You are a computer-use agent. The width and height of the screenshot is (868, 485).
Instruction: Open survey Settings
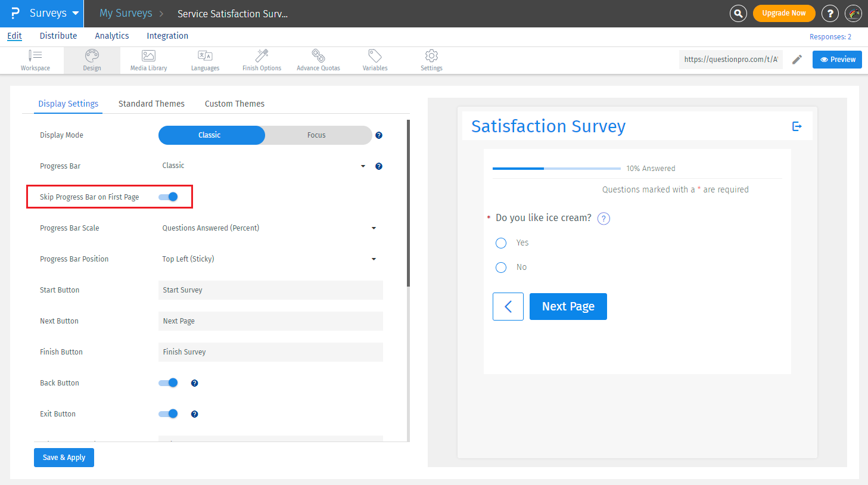(431, 60)
